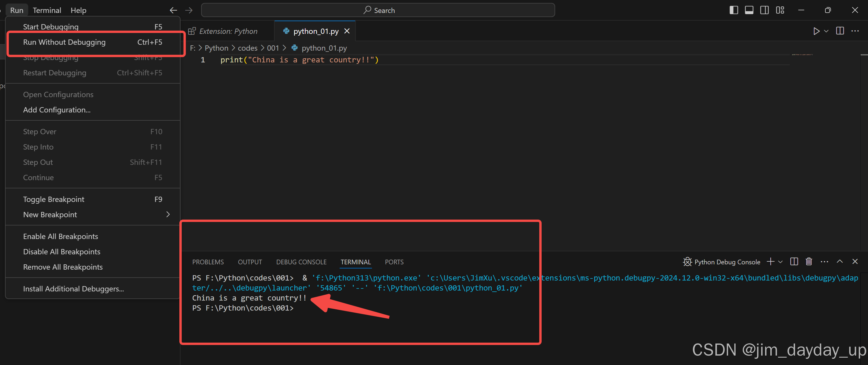
Task: Create new terminal with plus icon
Action: tap(770, 261)
